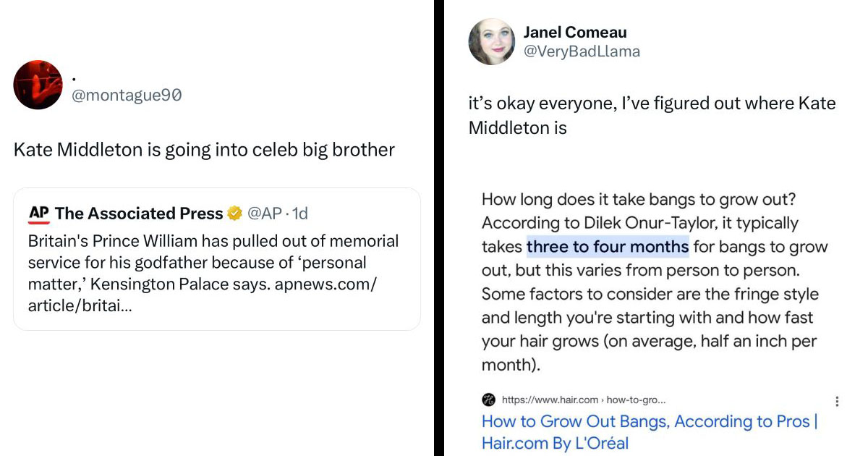Open the search result three-dot menu
Image resolution: width=868 pixels, height=456 pixels.
tap(837, 401)
